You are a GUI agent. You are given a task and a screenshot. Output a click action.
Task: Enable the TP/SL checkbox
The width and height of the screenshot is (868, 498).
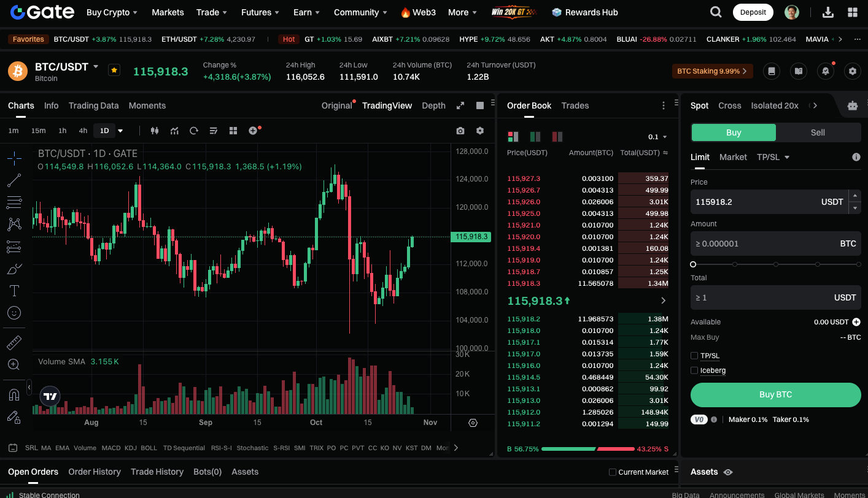pyautogui.click(x=694, y=356)
